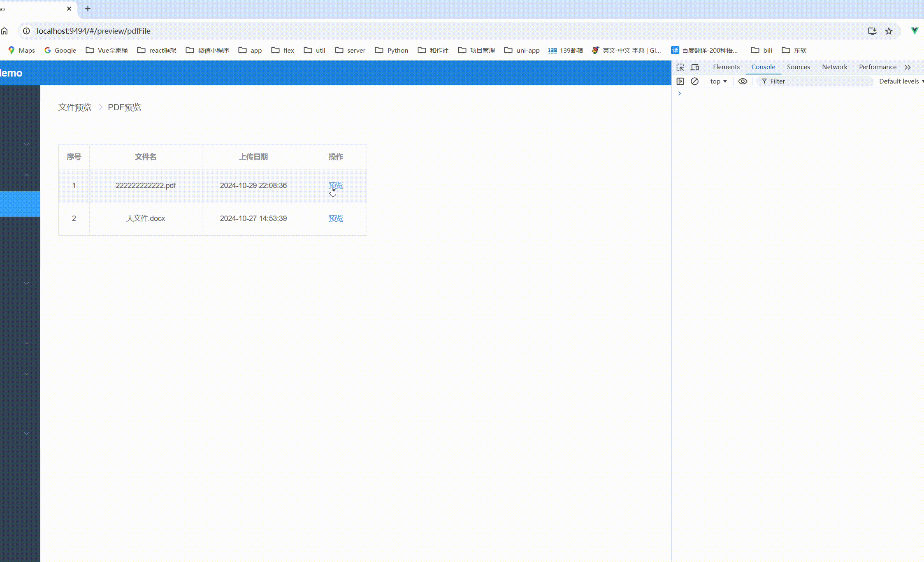Viewport: 924px width, 562px height.
Task: Click the more DevTools options chevron
Action: (909, 67)
